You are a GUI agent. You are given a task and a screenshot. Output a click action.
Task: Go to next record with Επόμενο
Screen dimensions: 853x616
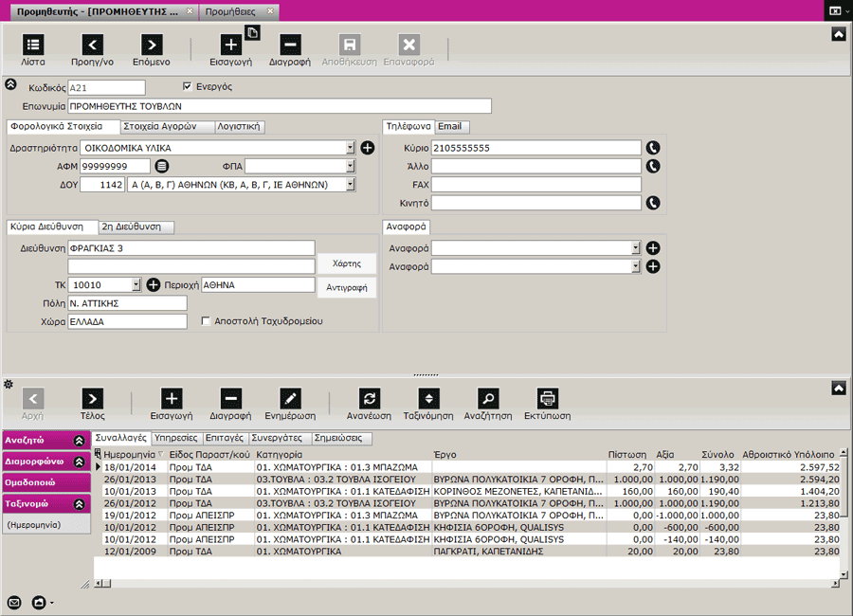click(152, 45)
